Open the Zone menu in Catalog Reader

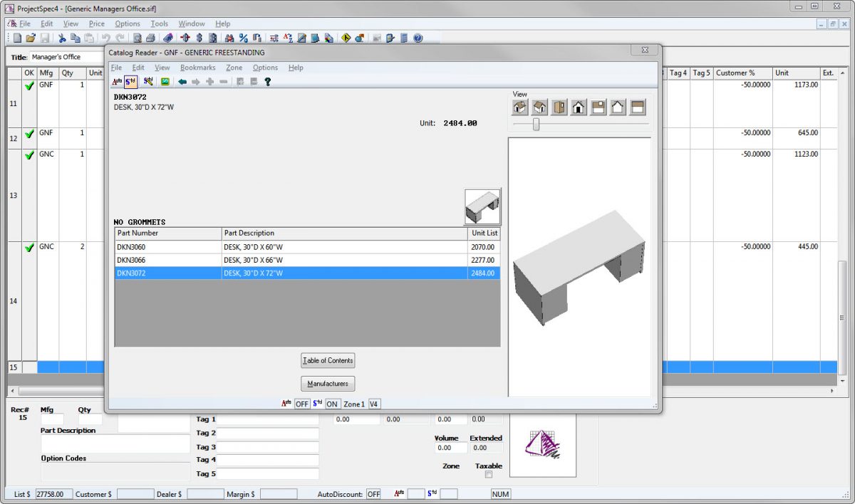[x=234, y=68]
